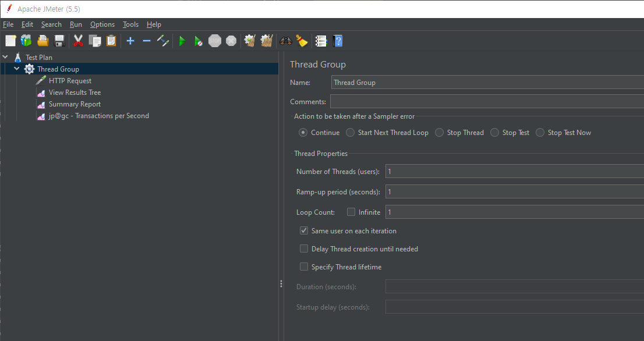Screen dimensions: 644x341
Task: Select the Stop Test radio button
Action: click(494, 133)
